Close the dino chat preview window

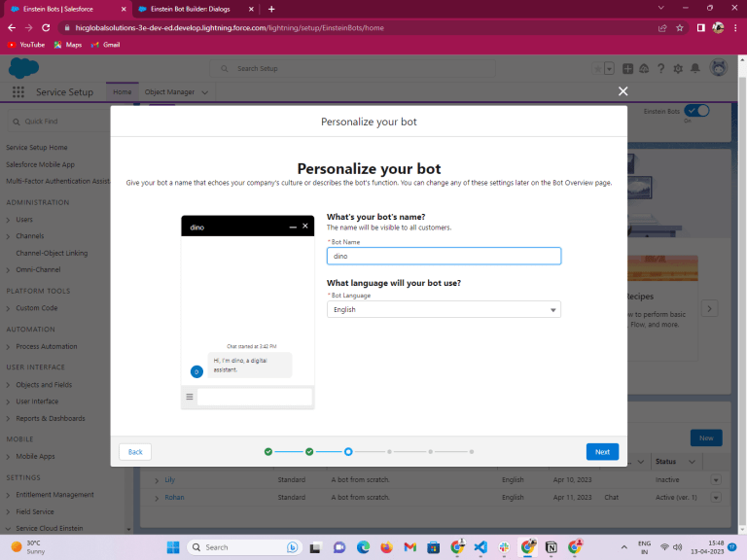305,227
